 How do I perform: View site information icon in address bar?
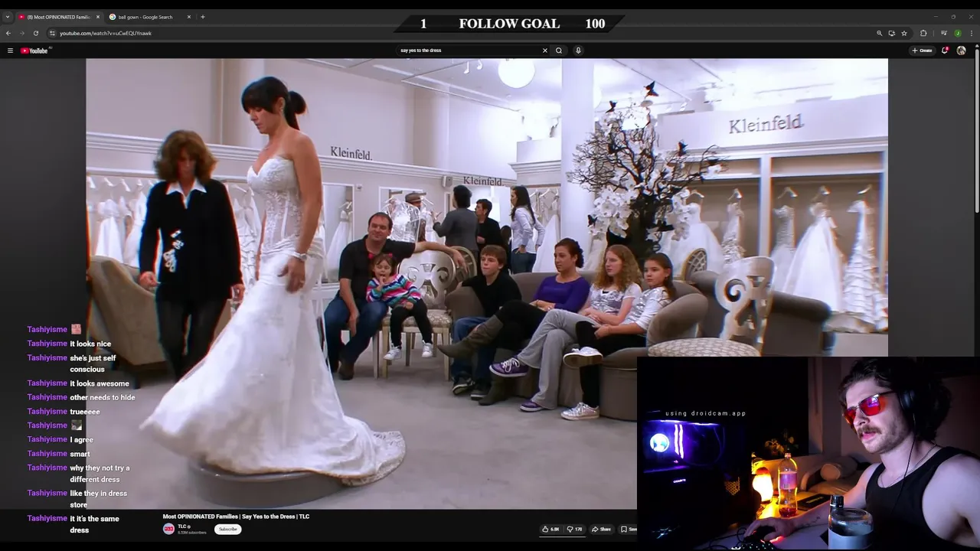pos(52,33)
